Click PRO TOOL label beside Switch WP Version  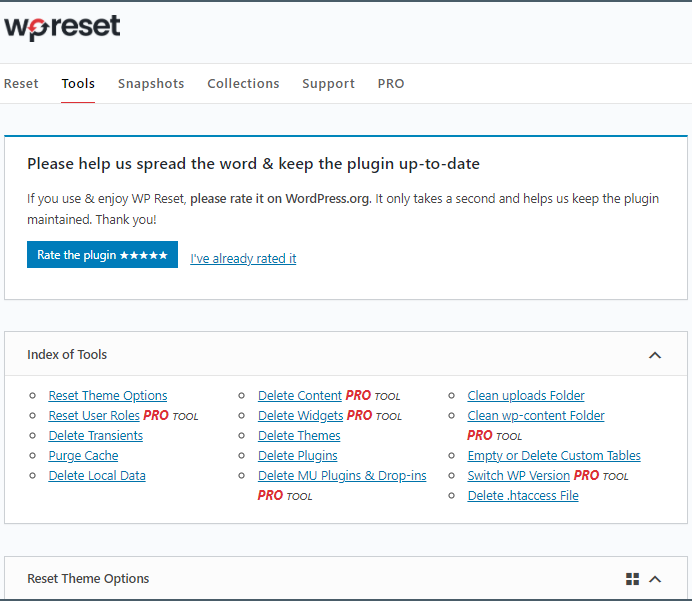click(601, 476)
